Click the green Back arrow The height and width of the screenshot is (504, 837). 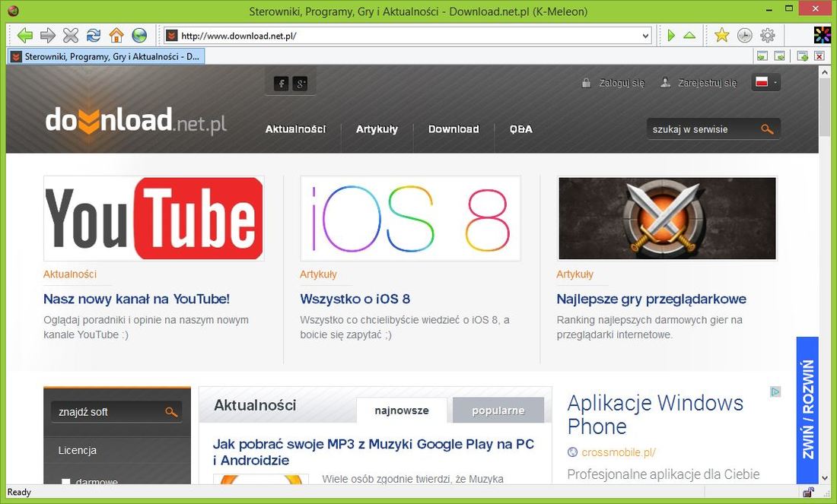pyautogui.click(x=24, y=36)
